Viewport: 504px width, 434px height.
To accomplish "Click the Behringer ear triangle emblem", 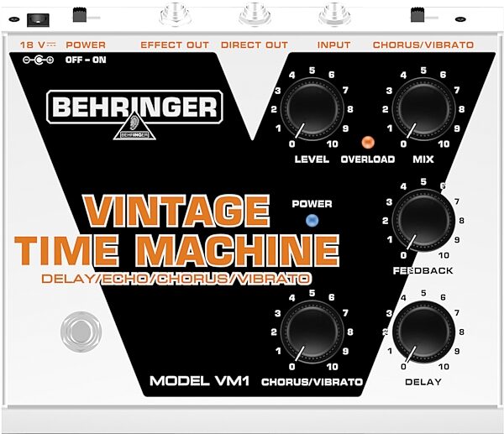I will (x=134, y=126).
